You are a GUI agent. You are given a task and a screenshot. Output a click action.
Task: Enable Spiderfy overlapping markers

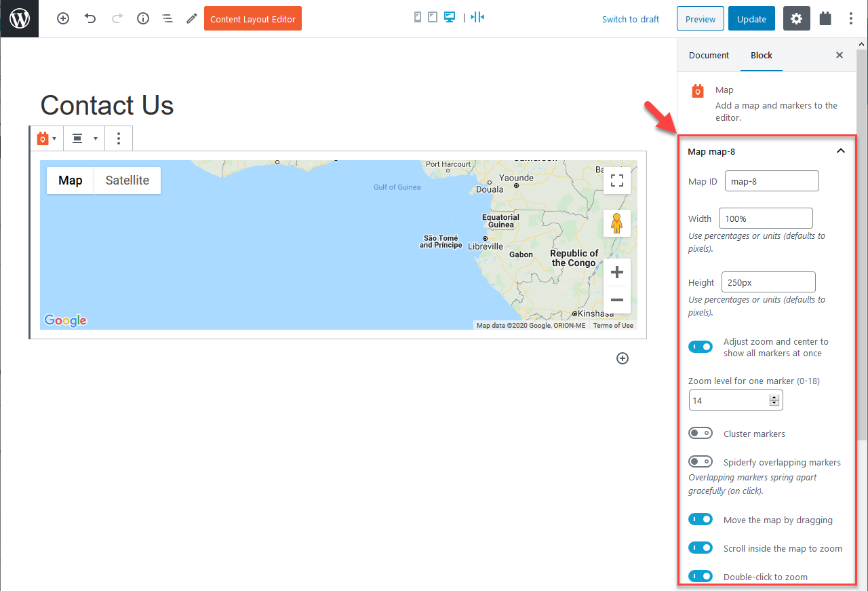[701, 462]
